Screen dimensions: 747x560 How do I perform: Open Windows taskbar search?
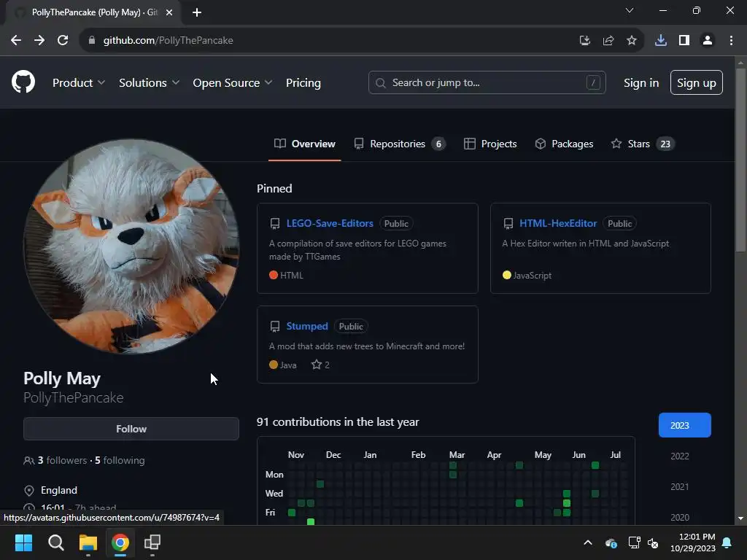pos(55,542)
